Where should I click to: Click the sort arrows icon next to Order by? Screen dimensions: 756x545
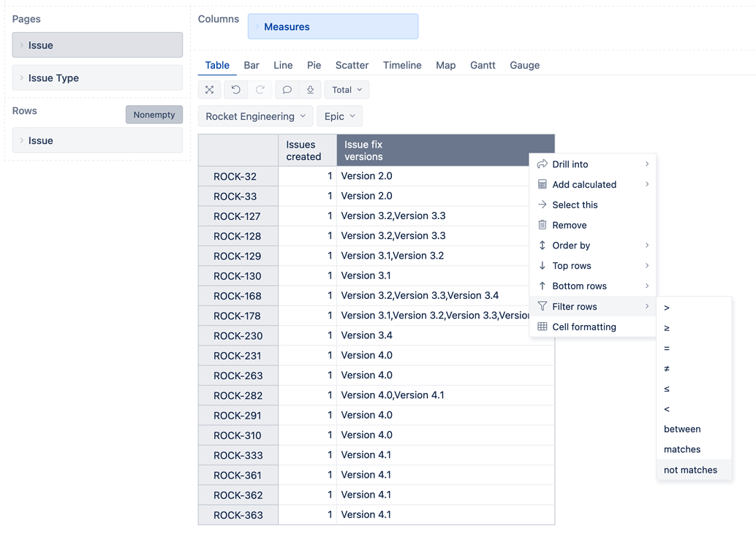[542, 245]
